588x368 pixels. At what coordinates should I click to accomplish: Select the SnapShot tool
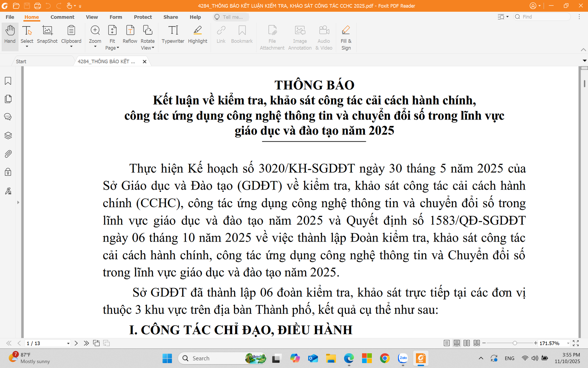pyautogui.click(x=47, y=36)
